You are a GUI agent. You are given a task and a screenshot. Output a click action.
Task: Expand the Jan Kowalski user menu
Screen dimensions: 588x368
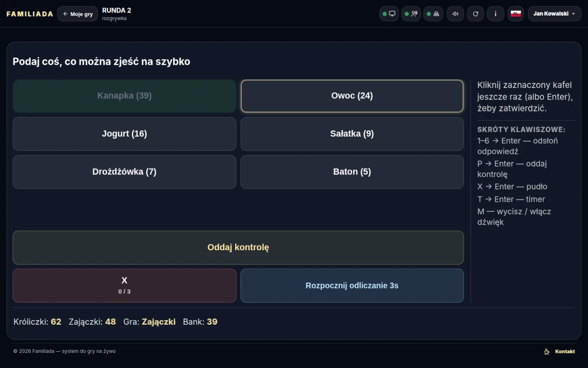click(554, 14)
